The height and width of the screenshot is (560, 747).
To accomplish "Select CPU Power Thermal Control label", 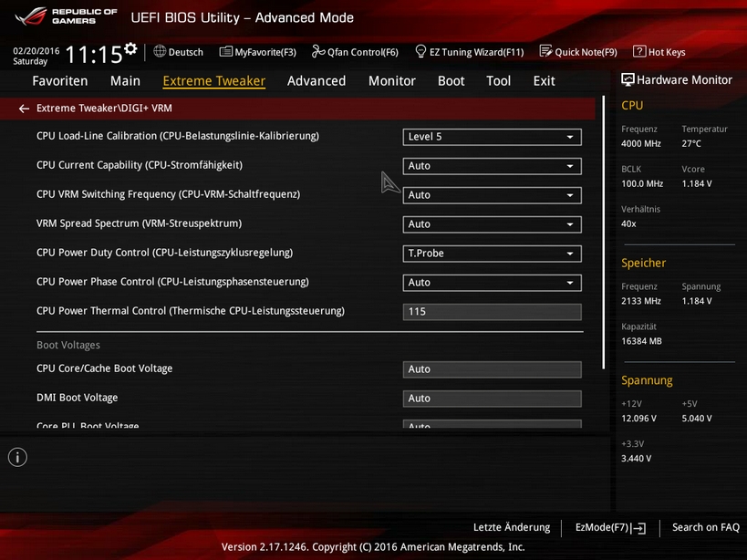I will 191,311.
